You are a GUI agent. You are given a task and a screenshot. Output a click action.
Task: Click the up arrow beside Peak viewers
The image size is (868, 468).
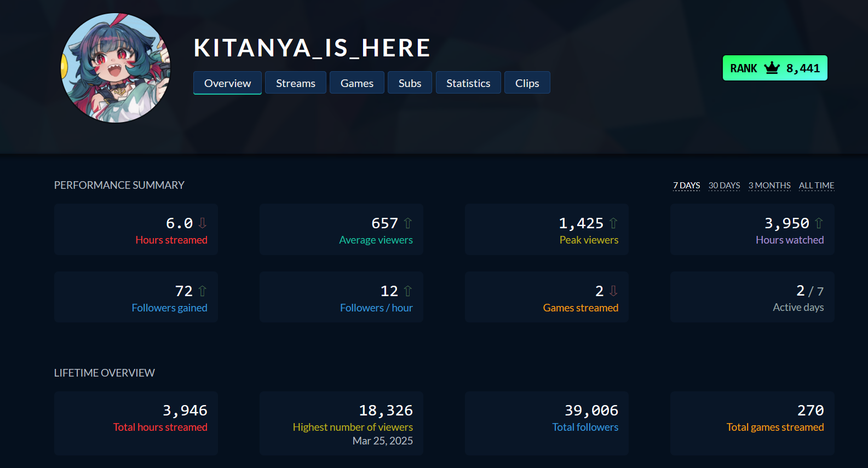[x=613, y=223]
